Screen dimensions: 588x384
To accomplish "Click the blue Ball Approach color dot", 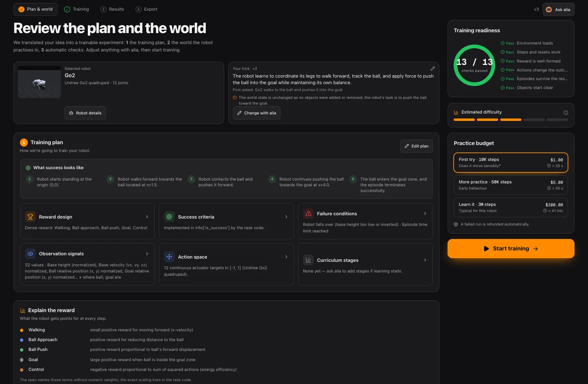I will 22,340.
